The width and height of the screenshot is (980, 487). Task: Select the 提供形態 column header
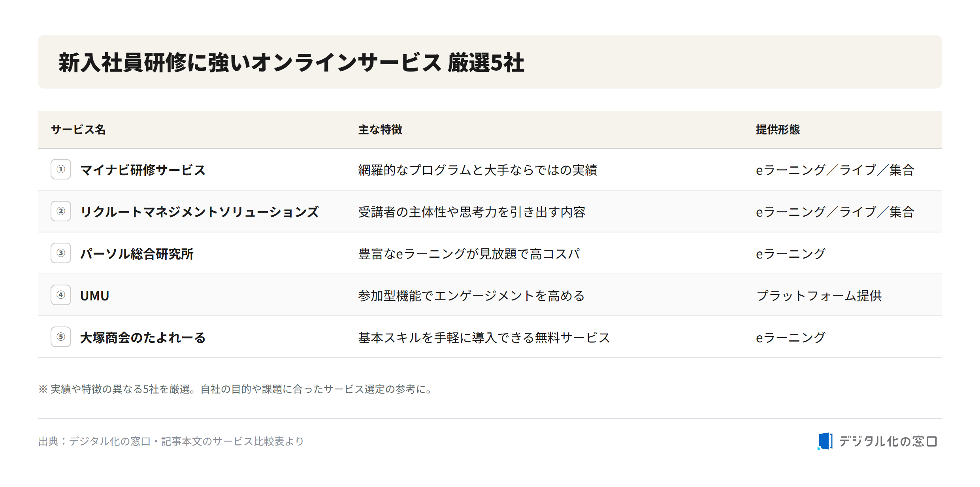[778, 130]
